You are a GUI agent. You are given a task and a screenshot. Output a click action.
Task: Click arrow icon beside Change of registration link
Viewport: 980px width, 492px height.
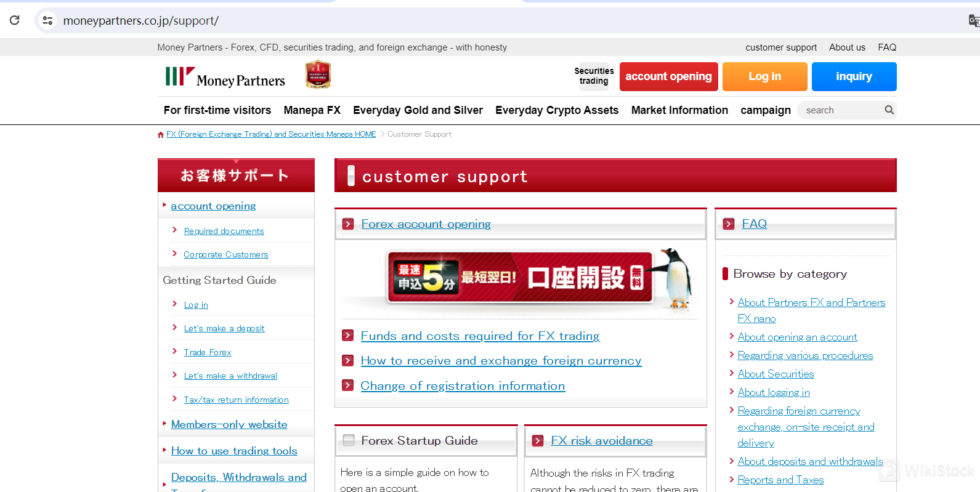point(348,385)
